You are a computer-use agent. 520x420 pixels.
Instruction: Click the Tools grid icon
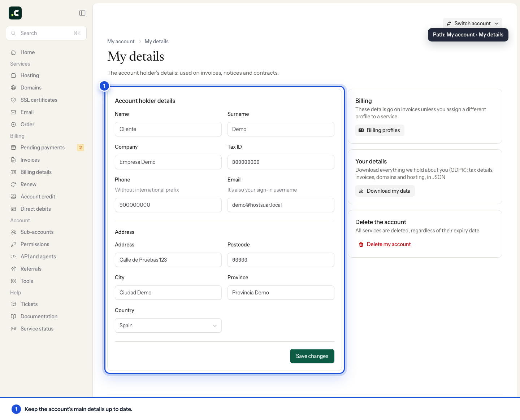[x=13, y=281]
